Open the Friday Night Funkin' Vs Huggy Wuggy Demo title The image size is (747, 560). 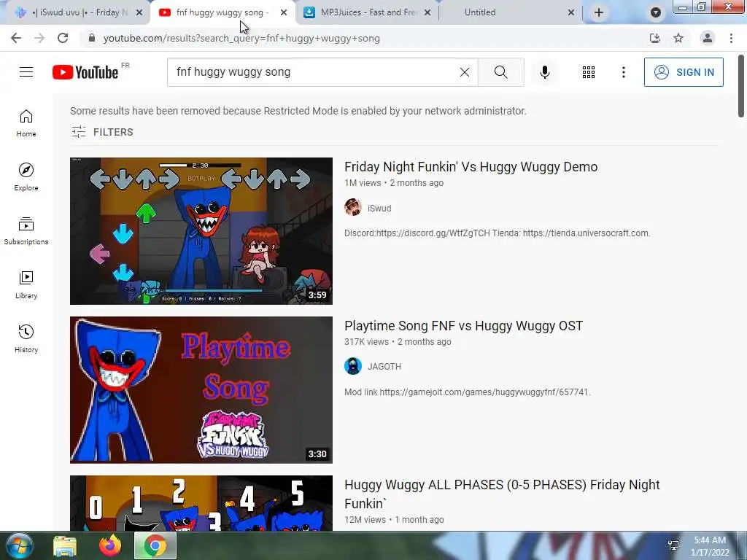(x=471, y=167)
